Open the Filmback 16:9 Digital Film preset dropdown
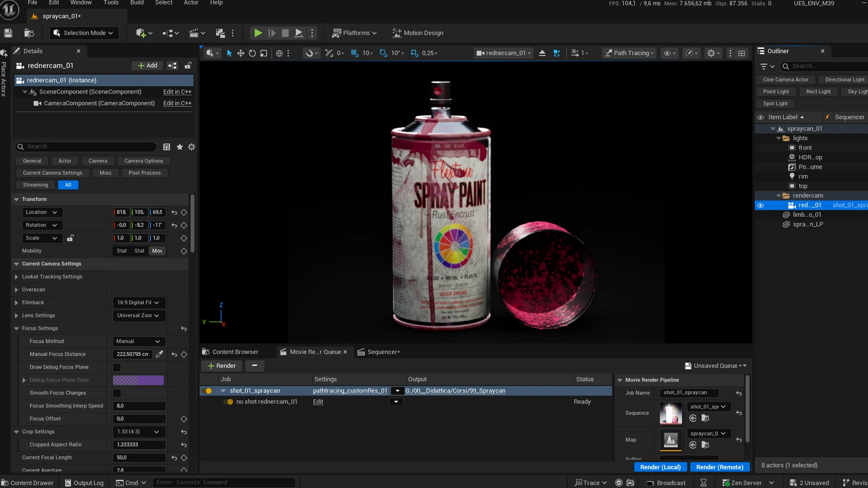The image size is (868, 488). click(138, 303)
